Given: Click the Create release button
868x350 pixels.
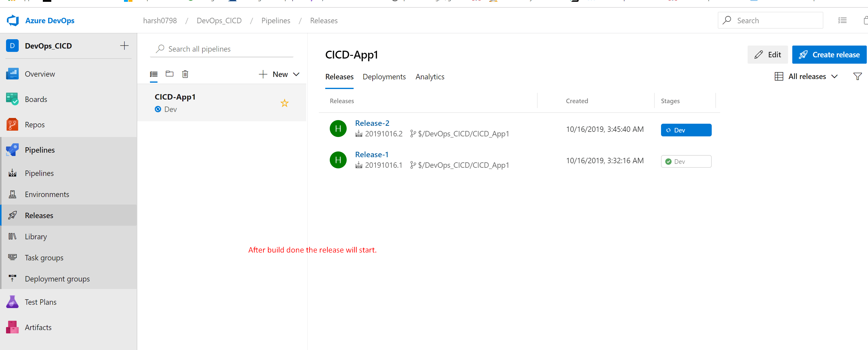Looking at the screenshot, I should pyautogui.click(x=829, y=55).
